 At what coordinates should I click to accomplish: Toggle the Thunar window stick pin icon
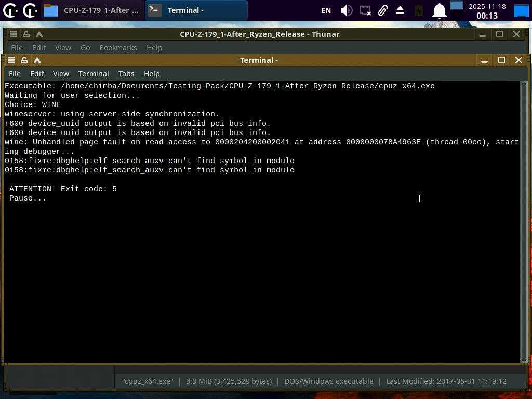coord(26,34)
